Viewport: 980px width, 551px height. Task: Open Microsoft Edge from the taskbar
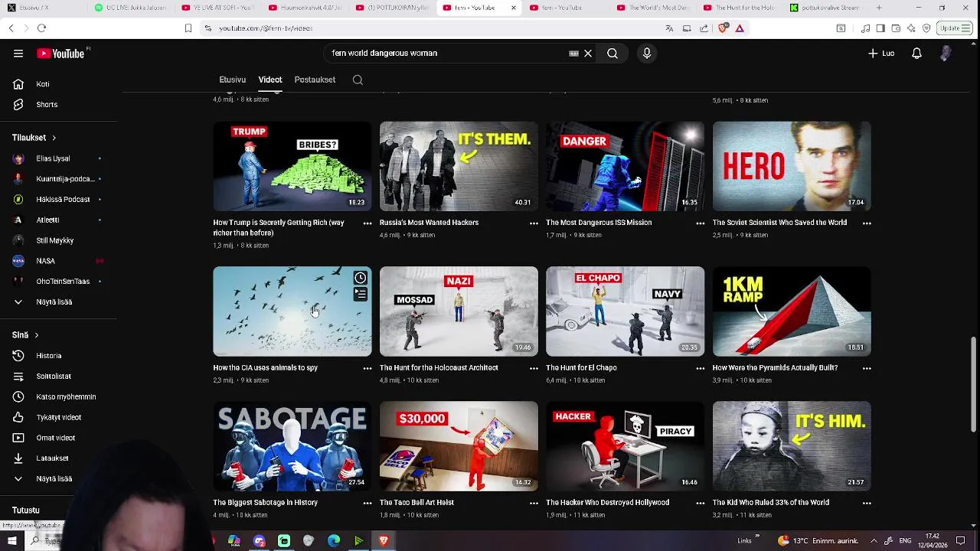point(334,541)
